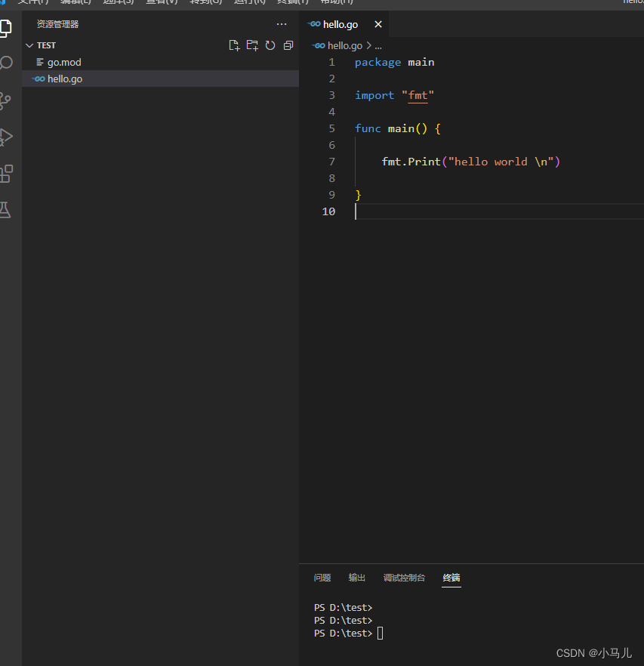Image resolution: width=644 pixels, height=666 pixels.
Task: Switch to the 问题 panel tab
Action: pos(322,578)
